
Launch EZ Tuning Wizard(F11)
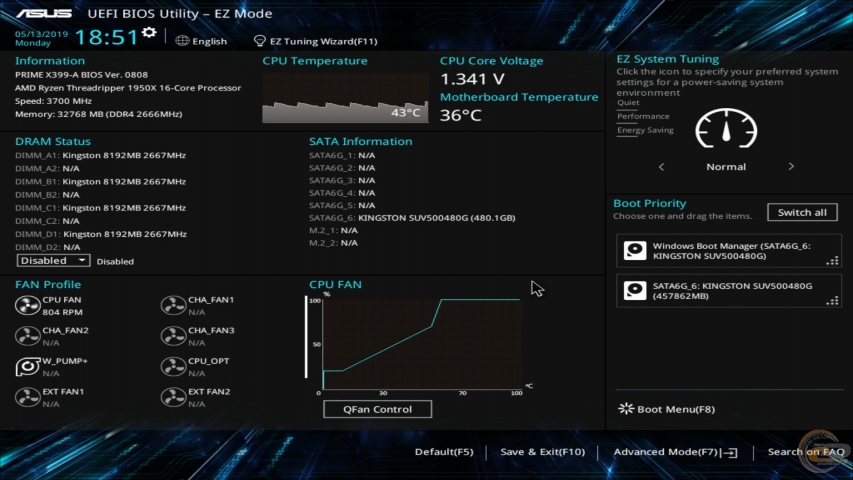[x=323, y=41]
